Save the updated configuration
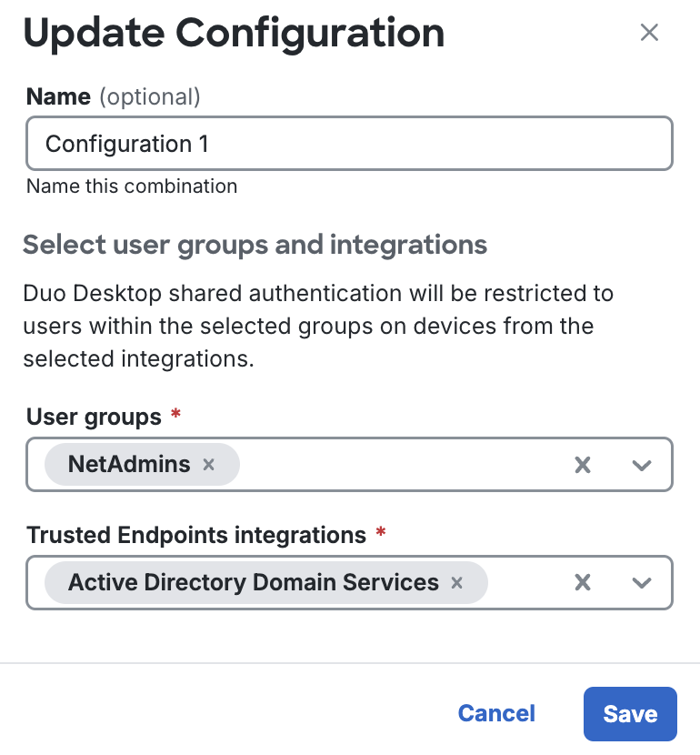This screenshot has width=700, height=755. (630, 713)
